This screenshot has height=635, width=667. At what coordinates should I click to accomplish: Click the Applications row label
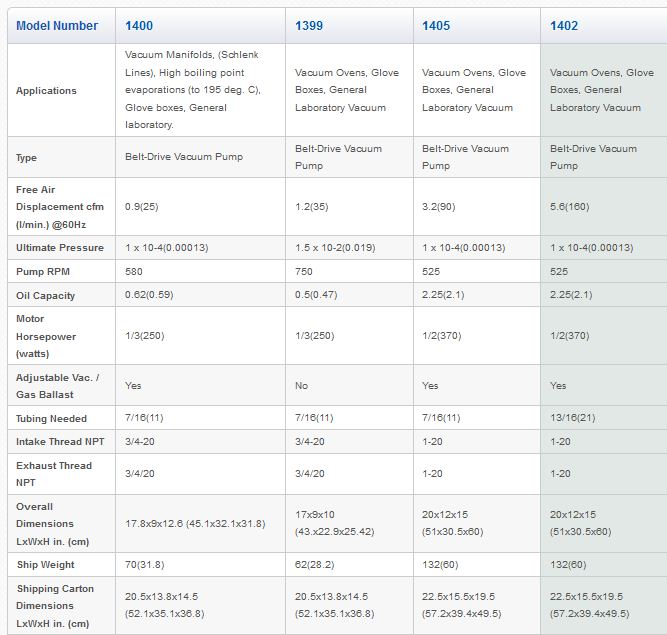tap(46, 91)
